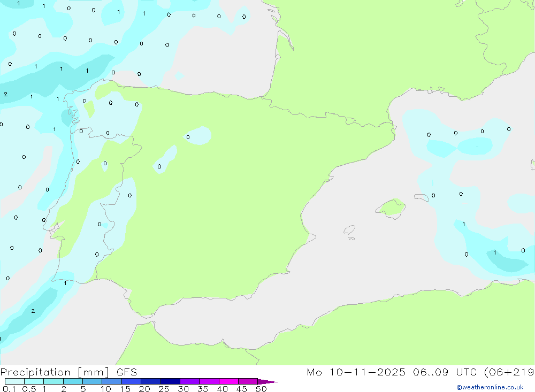
Task: Click the legend label '35'
Action: [x=203, y=389]
